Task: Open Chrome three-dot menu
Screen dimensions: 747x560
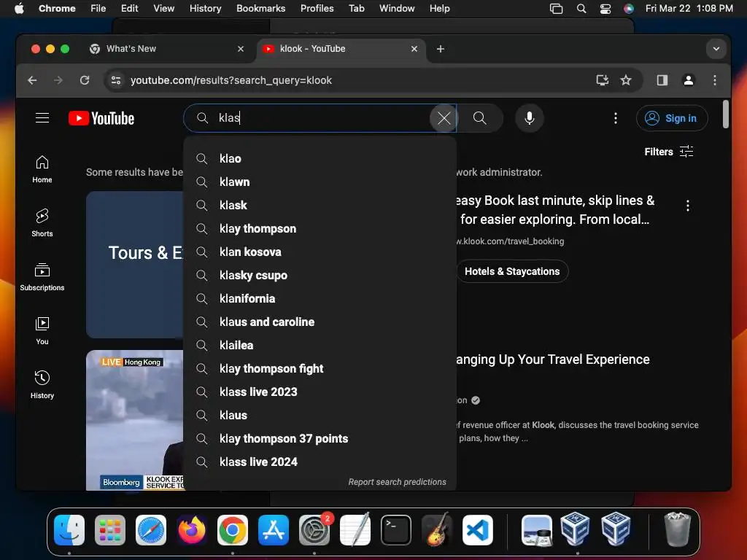Action: pos(715,80)
